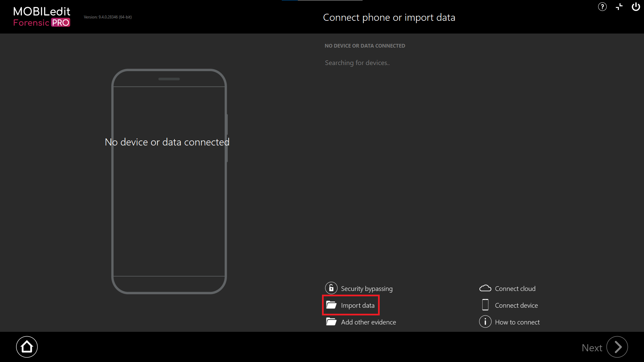Click the Connect cloud icon
The image size is (644, 362).
(486, 288)
